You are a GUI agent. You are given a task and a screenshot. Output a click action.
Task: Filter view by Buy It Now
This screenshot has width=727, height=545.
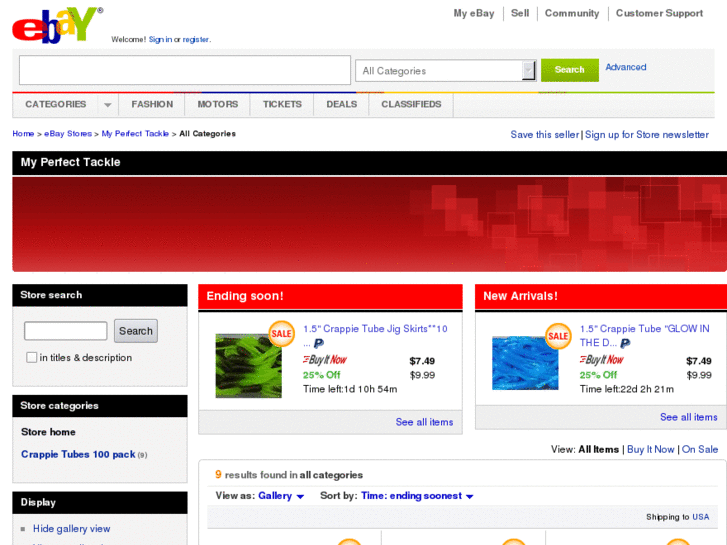pyautogui.click(x=650, y=449)
